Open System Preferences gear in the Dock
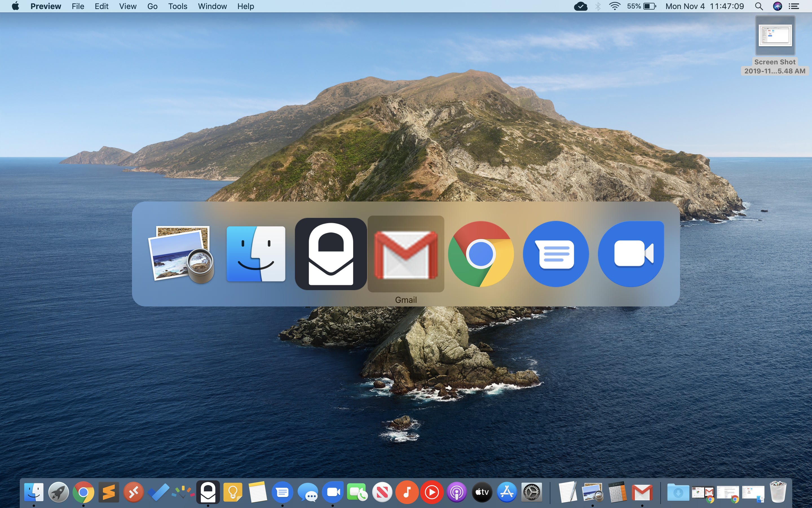This screenshot has height=508, width=812. pyautogui.click(x=531, y=492)
